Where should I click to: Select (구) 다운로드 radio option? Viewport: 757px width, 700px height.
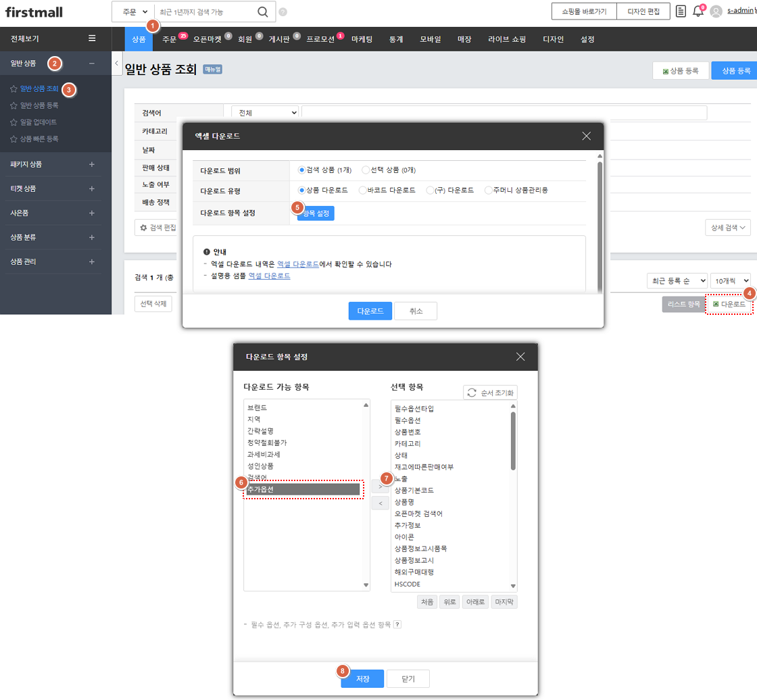[x=430, y=191]
